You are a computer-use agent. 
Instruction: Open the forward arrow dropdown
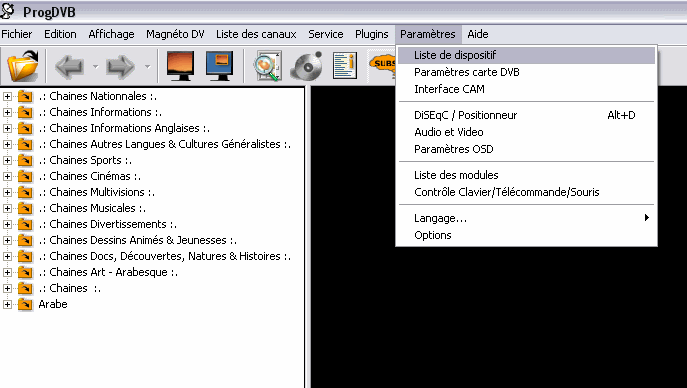[x=147, y=67]
